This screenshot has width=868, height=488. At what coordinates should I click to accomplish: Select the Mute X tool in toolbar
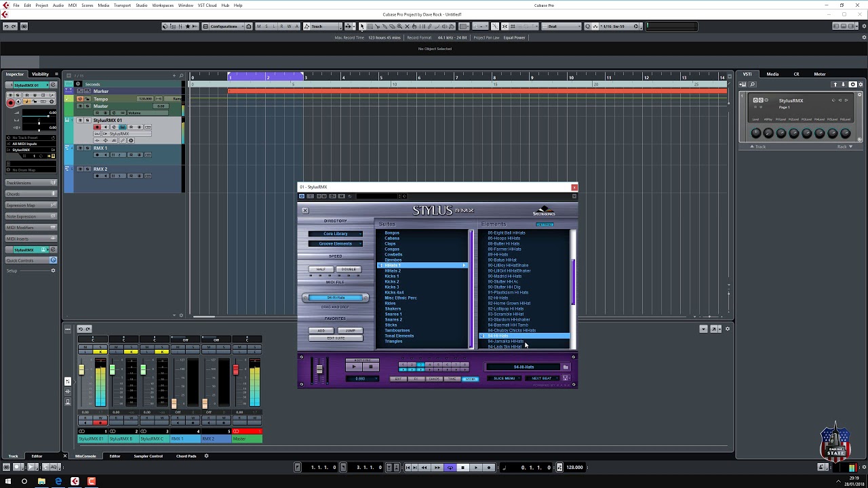click(408, 26)
